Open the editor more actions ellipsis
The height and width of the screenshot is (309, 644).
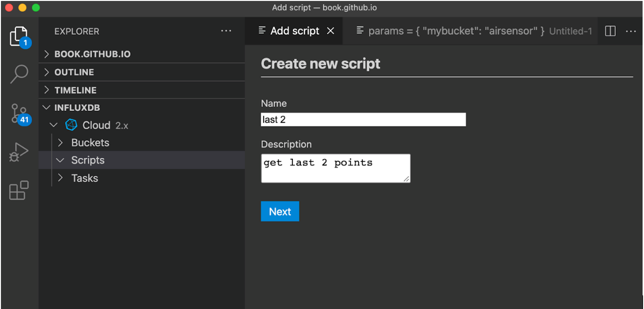[x=630, y=31]
